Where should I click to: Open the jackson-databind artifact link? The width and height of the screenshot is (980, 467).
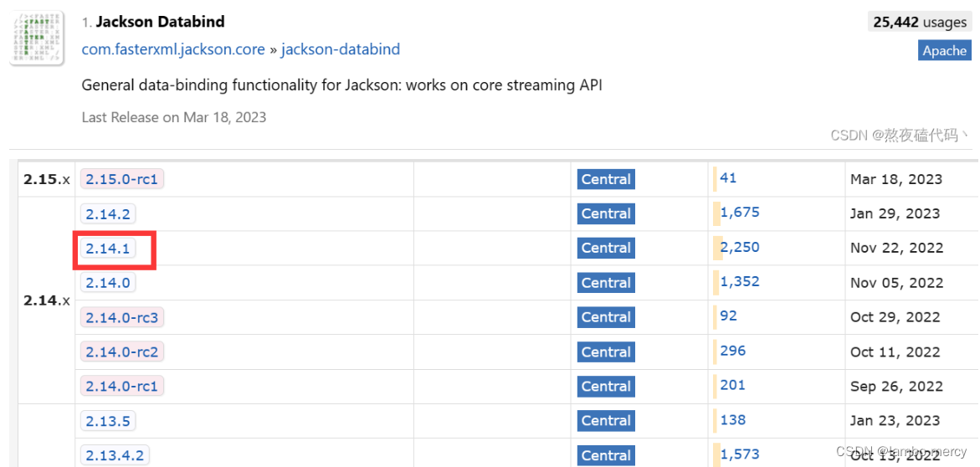pos(340,49)
